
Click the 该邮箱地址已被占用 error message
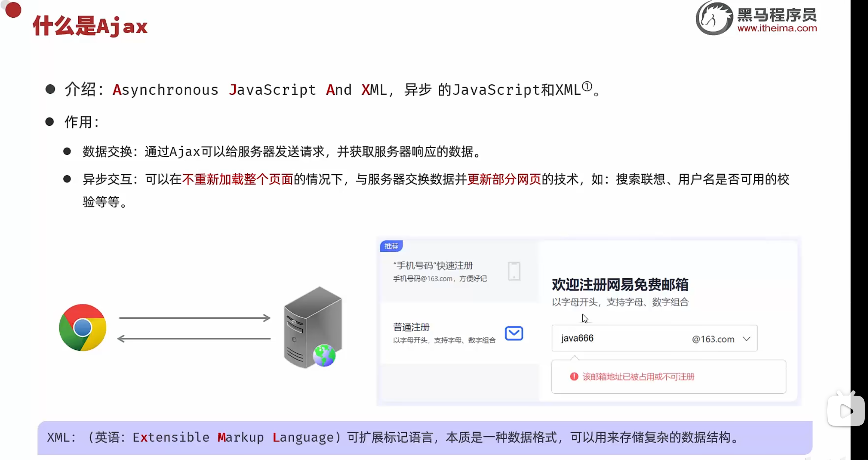pyautogui.click(x=638, y=377)
